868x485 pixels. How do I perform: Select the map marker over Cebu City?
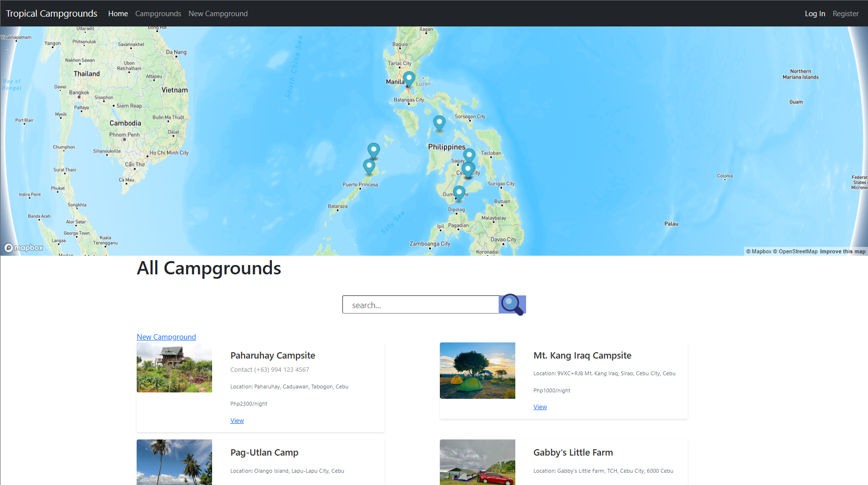468,170
